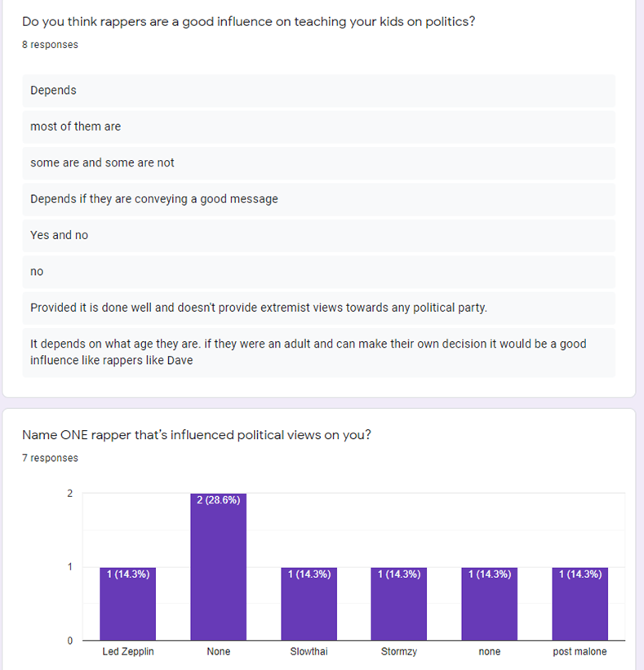Image resolution: width=644 pixels, height=670 pixels.
Task: Click the 'post malone' axis label
Action: (x=580, y=651)
